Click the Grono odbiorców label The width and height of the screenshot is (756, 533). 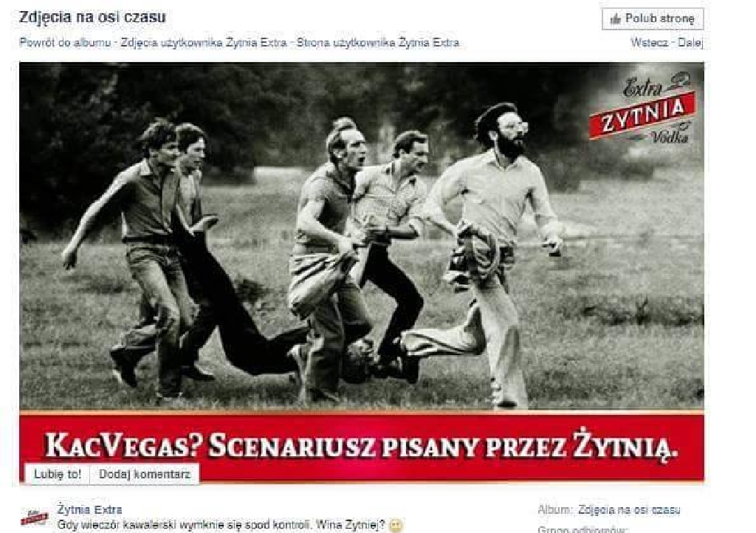pyautogui.click(x=583, y=529)
